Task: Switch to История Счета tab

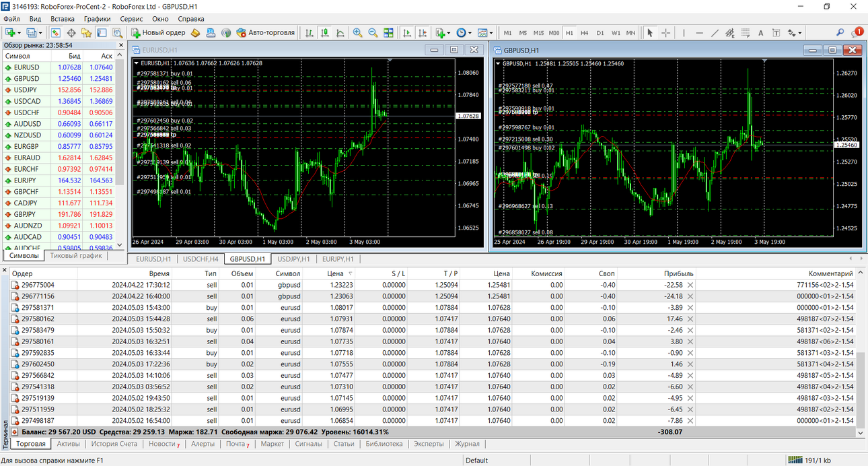Action: (114, 444)
